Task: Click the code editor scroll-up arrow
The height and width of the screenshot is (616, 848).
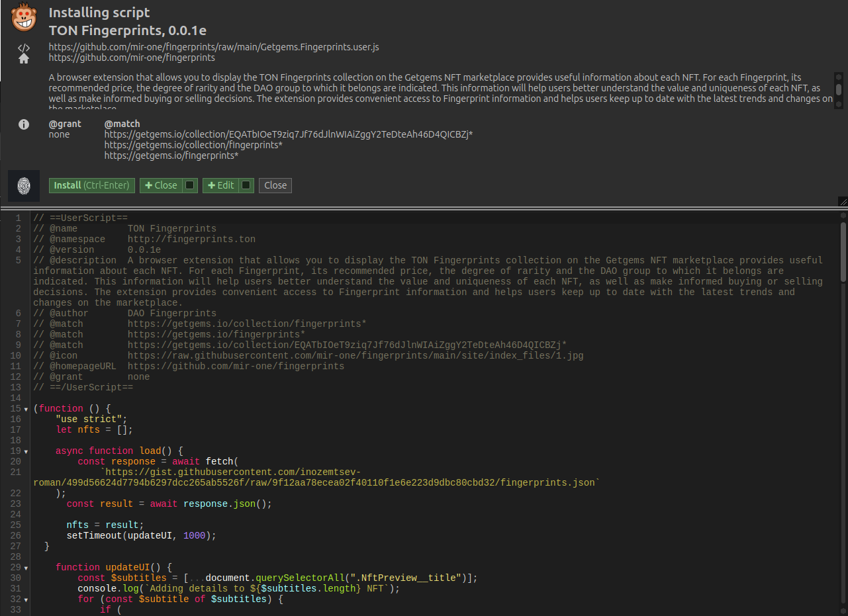Action: coord(843,215)
